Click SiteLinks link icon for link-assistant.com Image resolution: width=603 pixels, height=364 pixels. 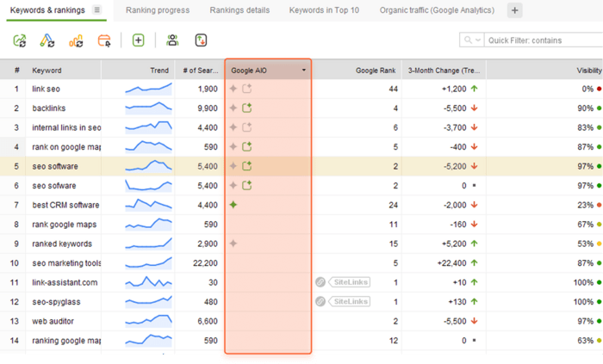tap(320, 282)
